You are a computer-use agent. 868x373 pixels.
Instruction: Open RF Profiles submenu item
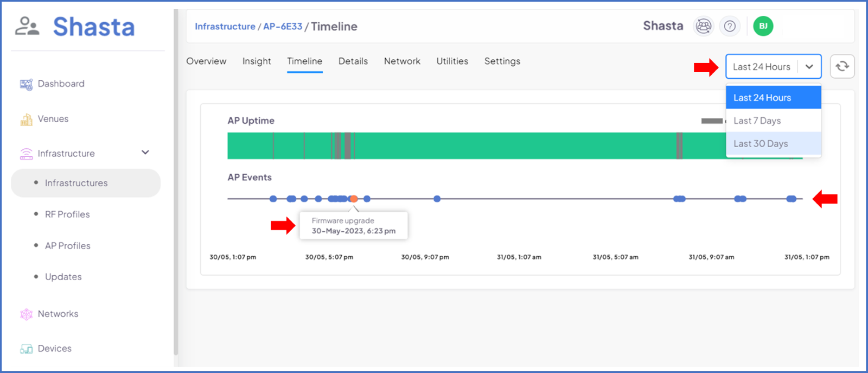click(x=67, y=214)
